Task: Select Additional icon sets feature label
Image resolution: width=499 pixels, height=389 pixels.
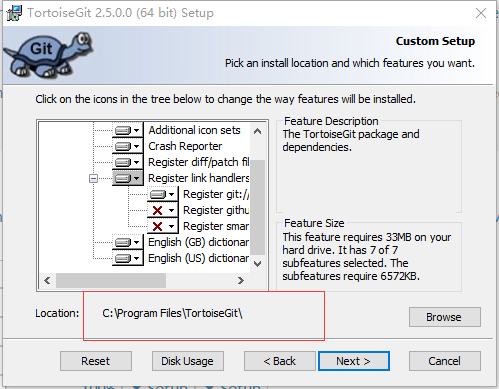Action: pyautogui.click(x=194, y=130)
